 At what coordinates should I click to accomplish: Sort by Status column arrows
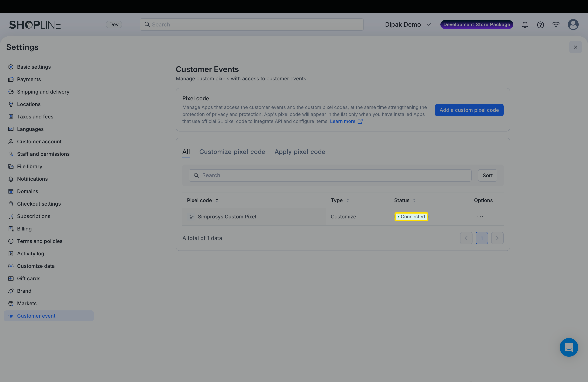(414, 200)
